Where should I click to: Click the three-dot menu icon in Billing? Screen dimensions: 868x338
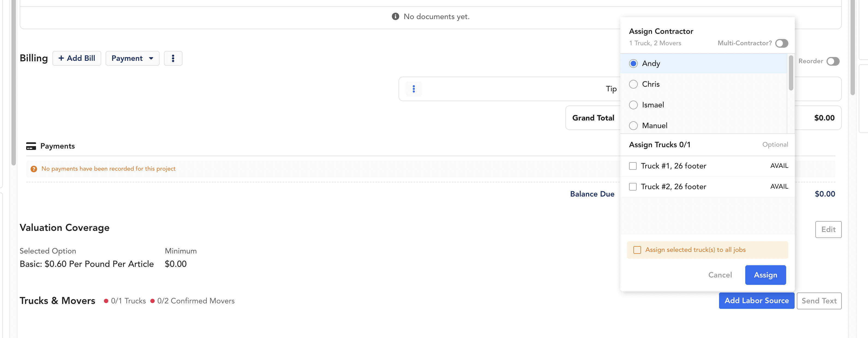(x=173, y=58)
